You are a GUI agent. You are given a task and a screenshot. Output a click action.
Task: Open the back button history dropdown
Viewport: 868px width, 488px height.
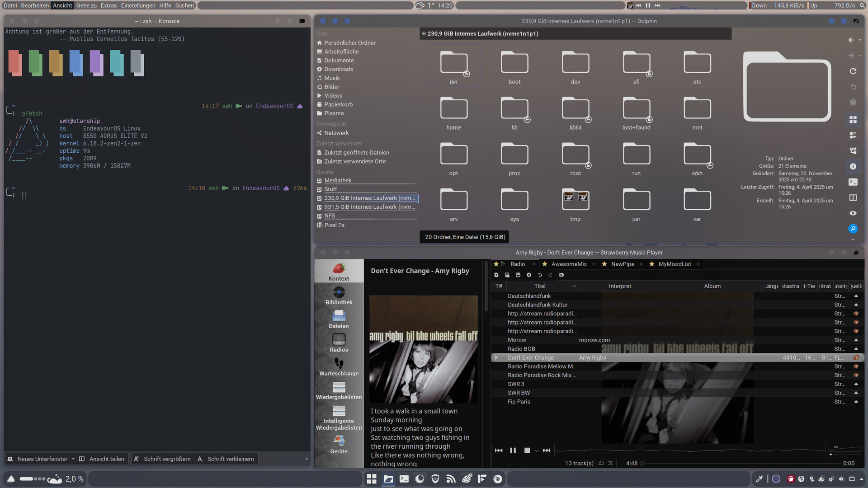860,40
